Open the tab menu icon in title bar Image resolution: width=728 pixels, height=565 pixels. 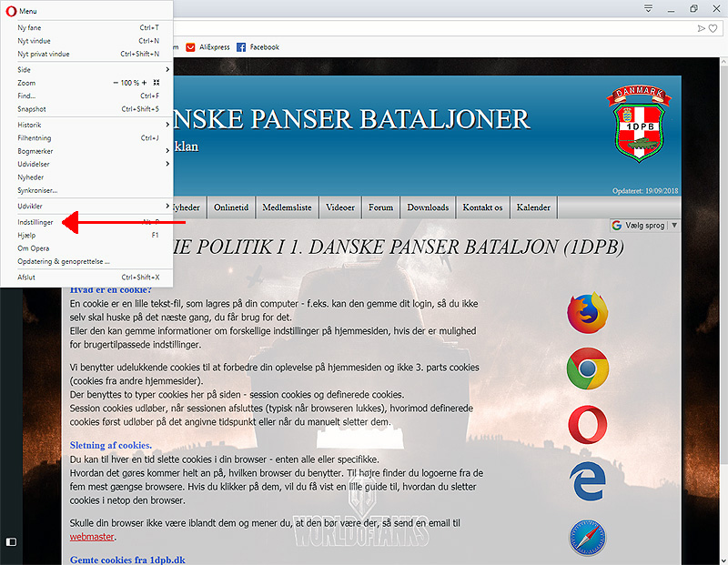(649, 8)
